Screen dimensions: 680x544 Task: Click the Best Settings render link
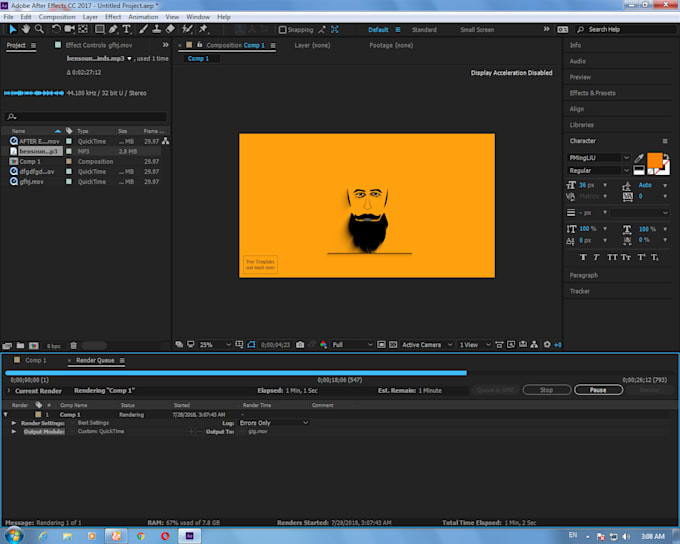click(93, 423)
